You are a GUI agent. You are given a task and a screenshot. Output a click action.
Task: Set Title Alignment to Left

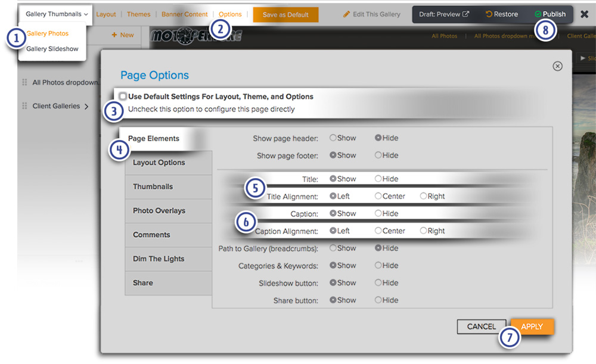tap(333, 196)
